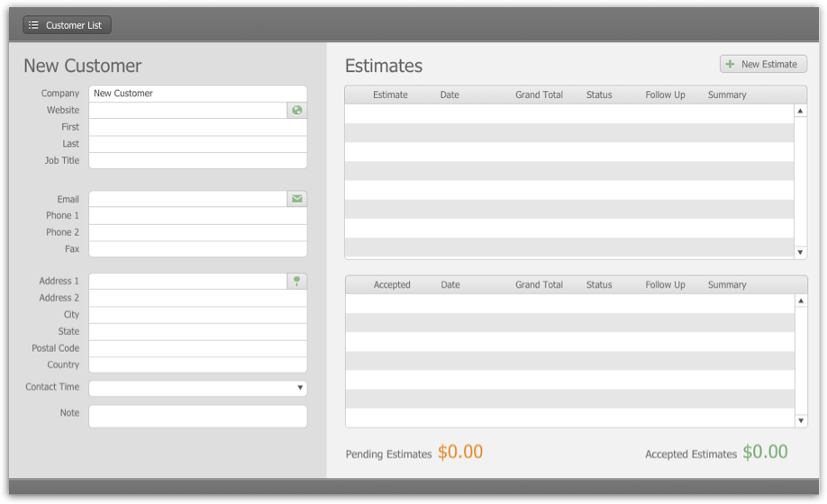
Task: Click into the Address 2 field
Action: pyautogui.click(x=198, y=298)
